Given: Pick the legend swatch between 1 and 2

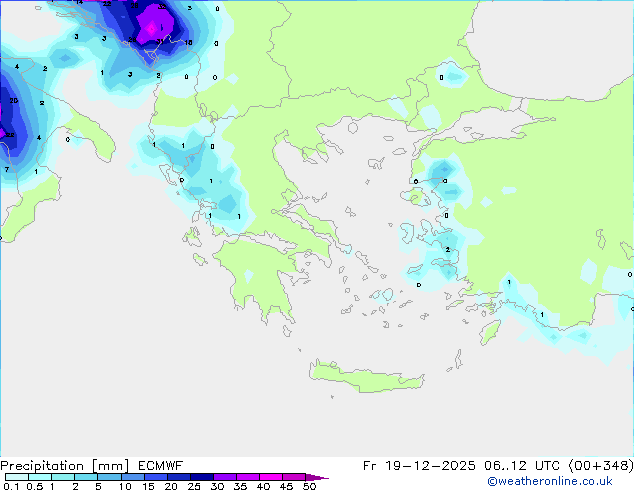Looking at the screenshot, I should coord(63,477).
